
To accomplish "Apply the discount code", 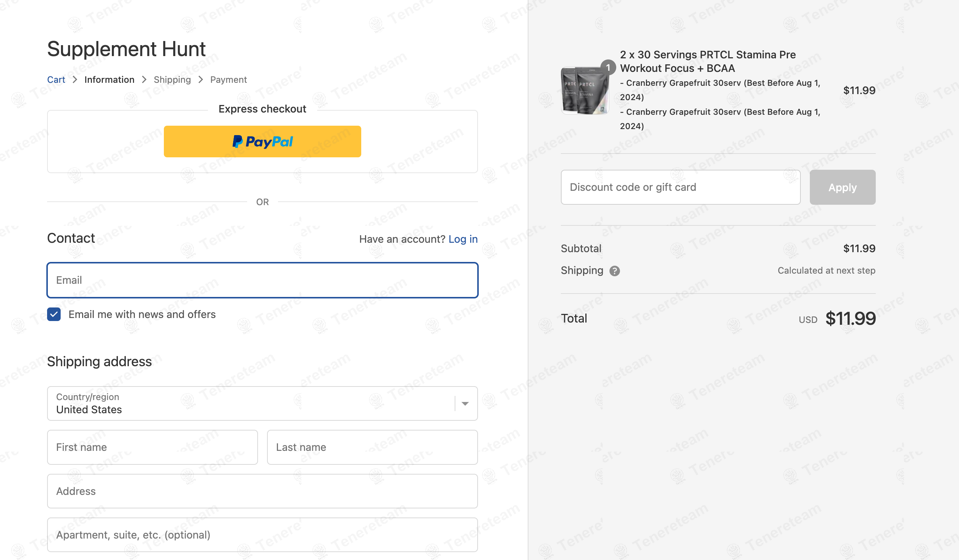I will (x=843, y=187).
